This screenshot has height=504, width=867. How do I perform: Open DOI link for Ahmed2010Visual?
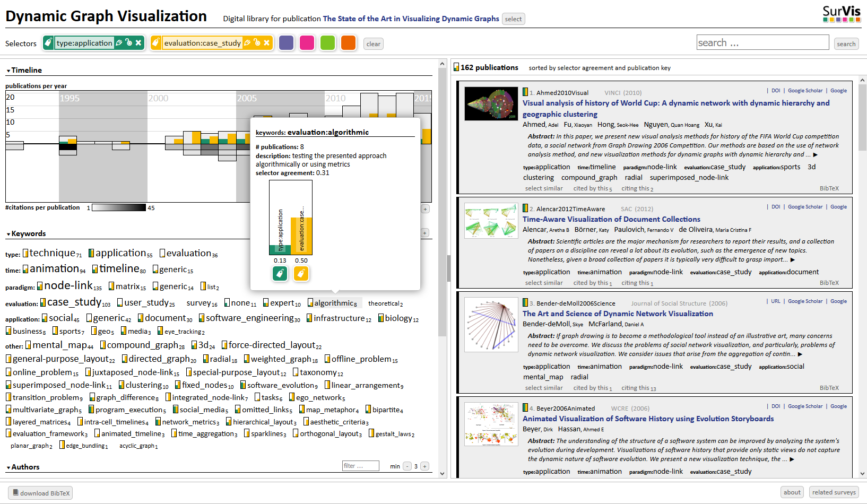[x=776, y=91]
